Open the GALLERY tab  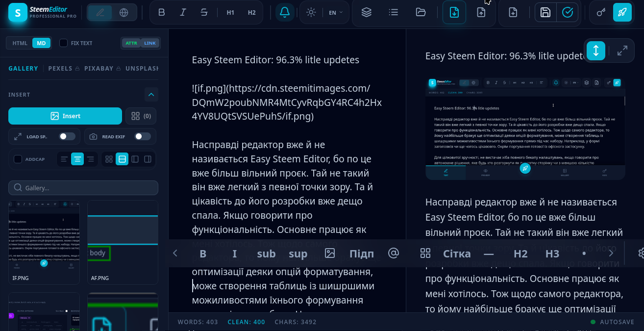tap(23, 69)
